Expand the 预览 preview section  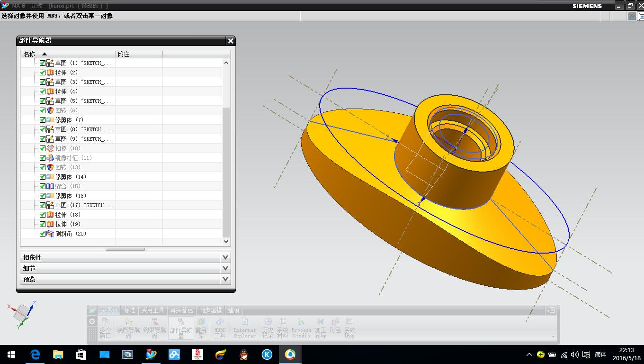(225, 279)
